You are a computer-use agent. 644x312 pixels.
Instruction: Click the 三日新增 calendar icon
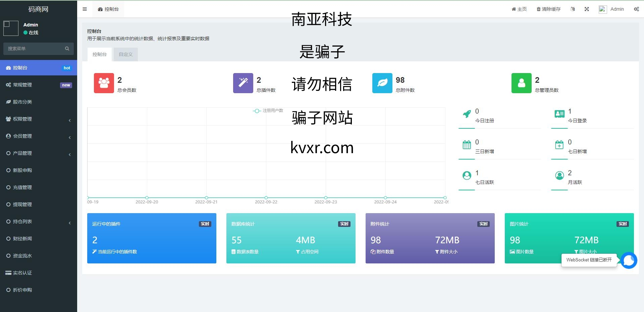pyautogui.click(x=467, y=145)
